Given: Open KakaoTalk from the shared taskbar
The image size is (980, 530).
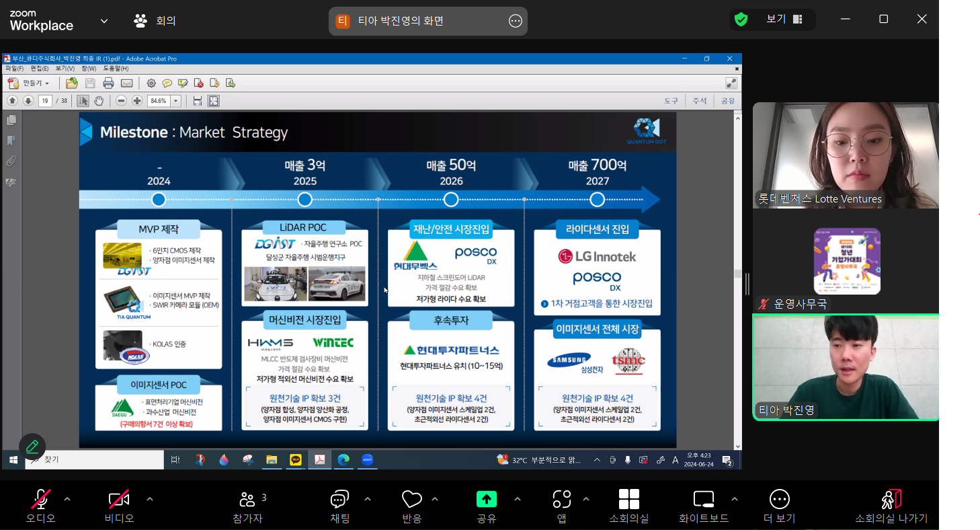Looking at the screenshot, I should click(x=296, y=460).
